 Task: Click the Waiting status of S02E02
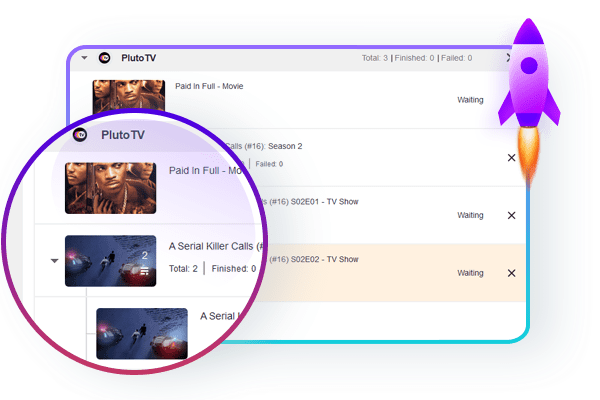pyautogui.click(x=470, y=273)
